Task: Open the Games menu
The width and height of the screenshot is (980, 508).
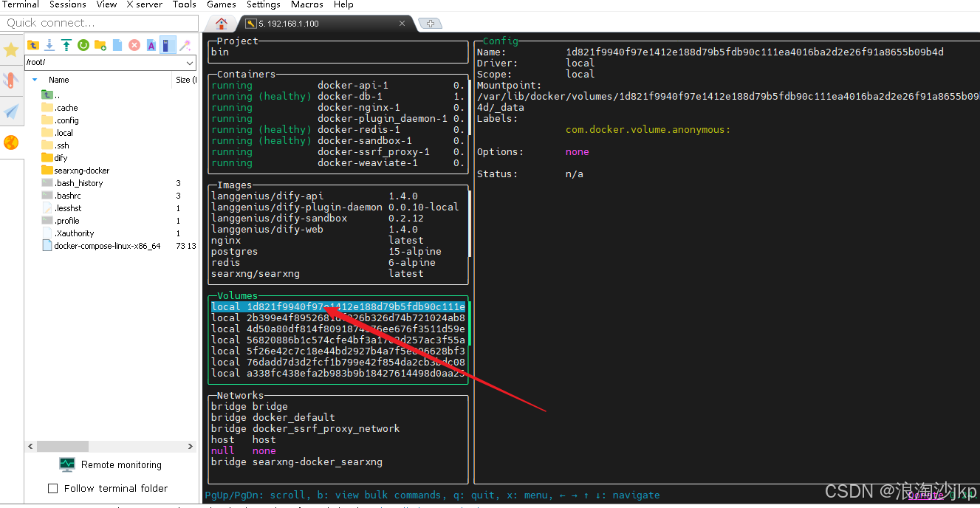Action: (222, 4)
